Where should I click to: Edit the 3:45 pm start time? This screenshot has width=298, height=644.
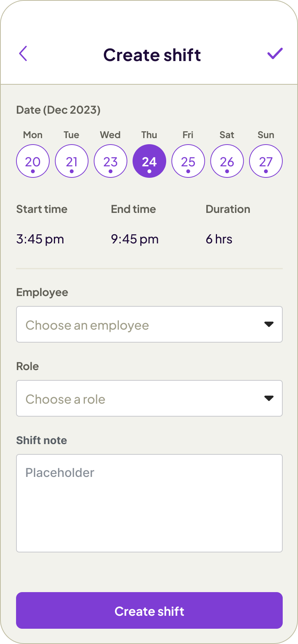[x=40, y=239]
